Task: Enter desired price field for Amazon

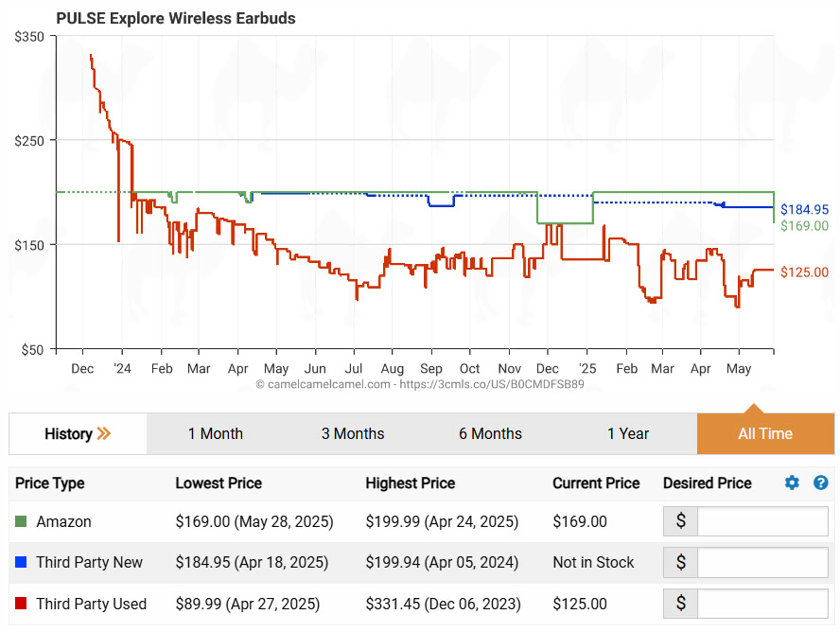Action: click(x=762, y=521)
